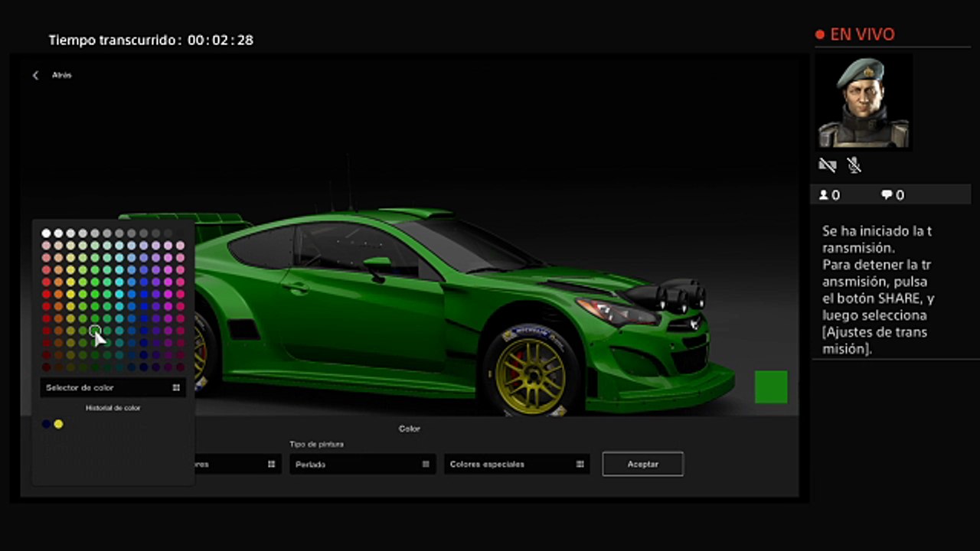Open the Selector de color dropdown
The width and height of the screenshot is (980, 551).
[113, 388]
